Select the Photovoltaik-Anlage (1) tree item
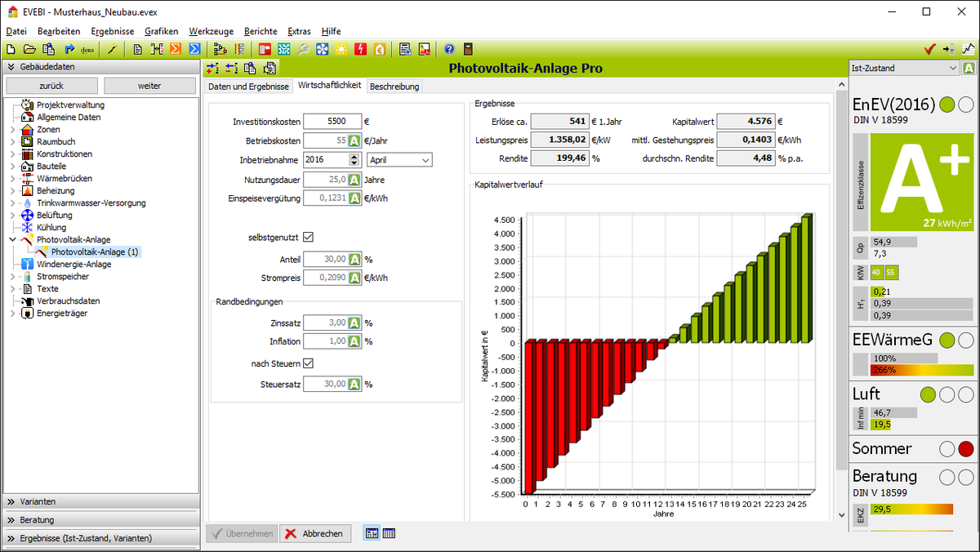This screenshot has width=980, height=552. 95,252
